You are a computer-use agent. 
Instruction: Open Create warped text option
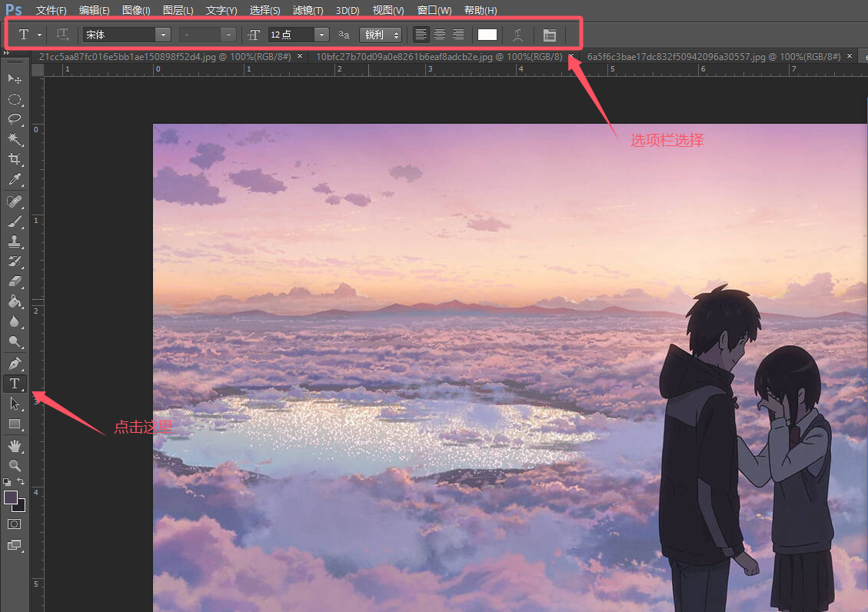(x=517, y=35)
